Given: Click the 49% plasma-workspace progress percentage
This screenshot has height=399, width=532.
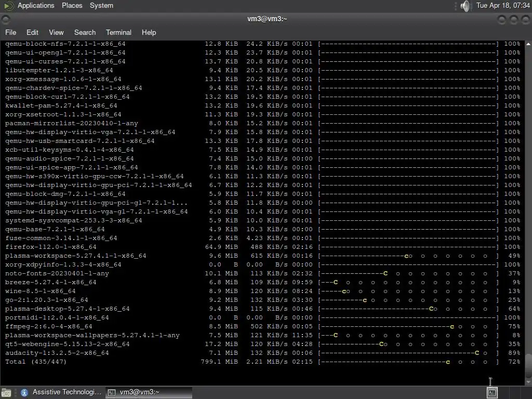Looking at the screenshot, I should pyautogui.click(x=514, y=256).
